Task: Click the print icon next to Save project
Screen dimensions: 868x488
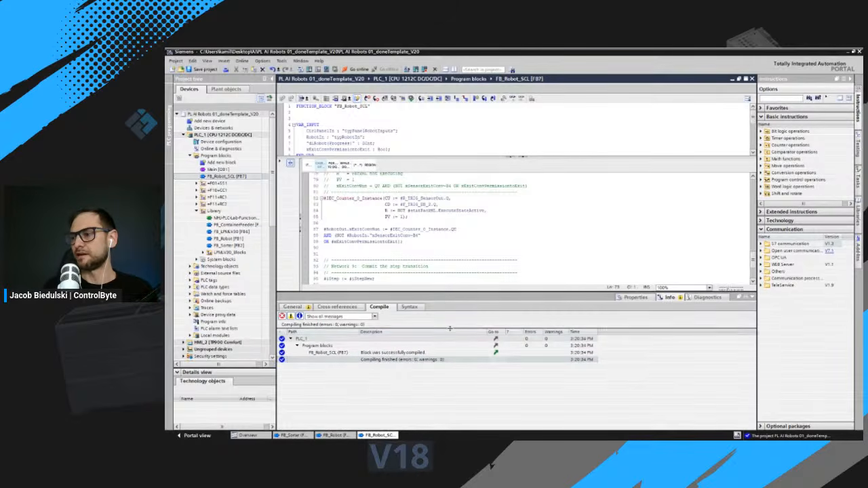Action: tap(224, 69)
